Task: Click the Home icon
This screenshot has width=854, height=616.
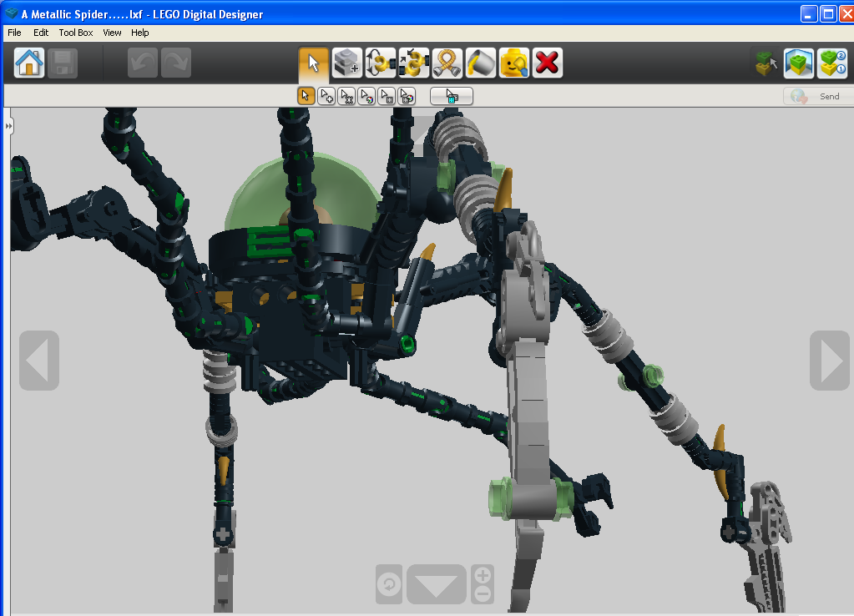Action: tap(28, 62)
